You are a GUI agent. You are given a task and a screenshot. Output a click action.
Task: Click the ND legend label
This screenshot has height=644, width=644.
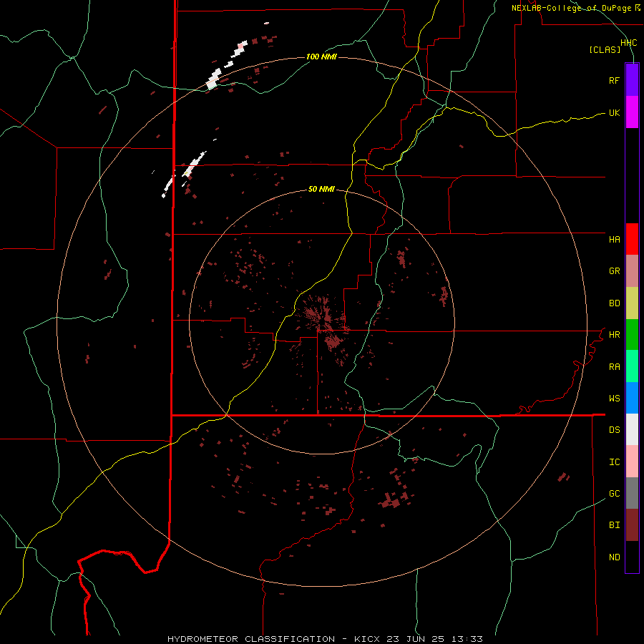(x=614, y=557)
